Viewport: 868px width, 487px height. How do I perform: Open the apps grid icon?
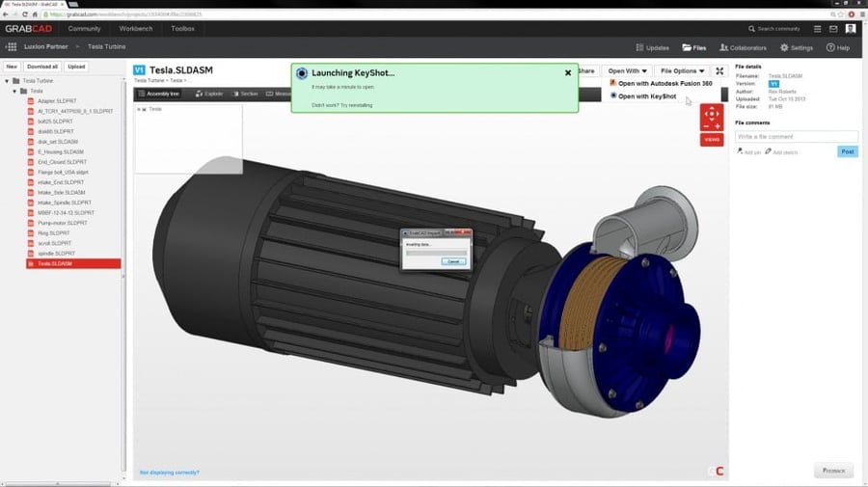point(11,47)
